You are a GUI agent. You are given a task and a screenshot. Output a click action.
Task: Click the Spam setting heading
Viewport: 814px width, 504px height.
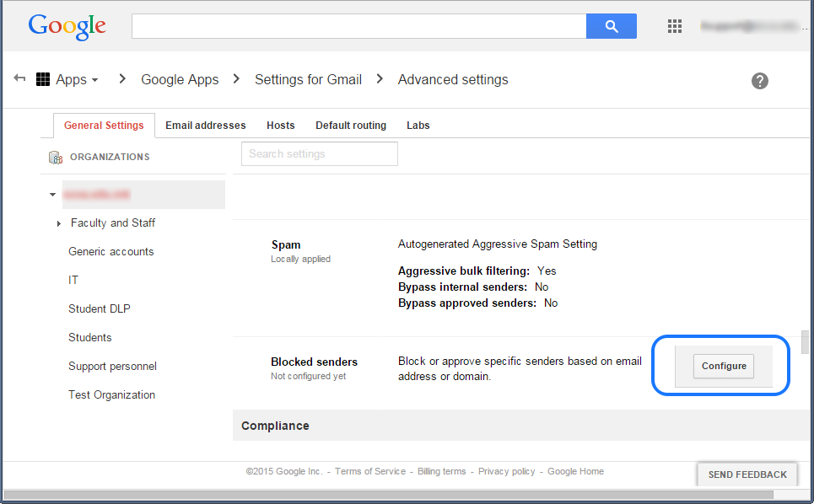(x=285, y=244)
